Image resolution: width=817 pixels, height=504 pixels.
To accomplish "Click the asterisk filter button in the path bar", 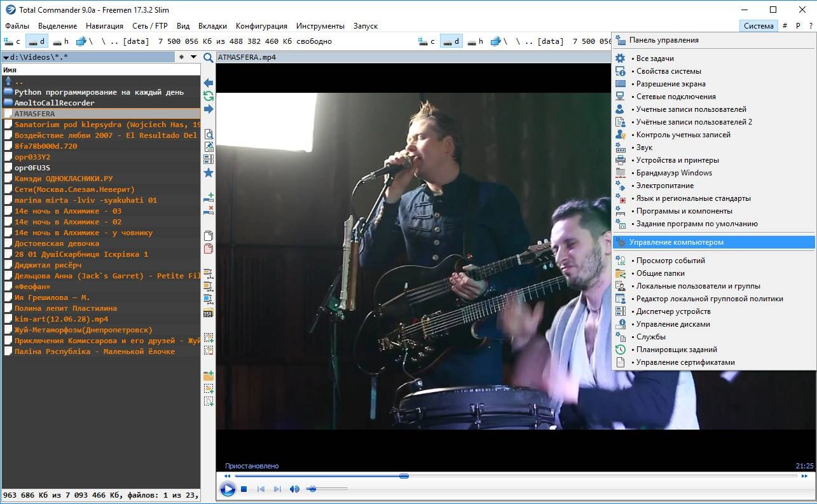I will point(182,57).
